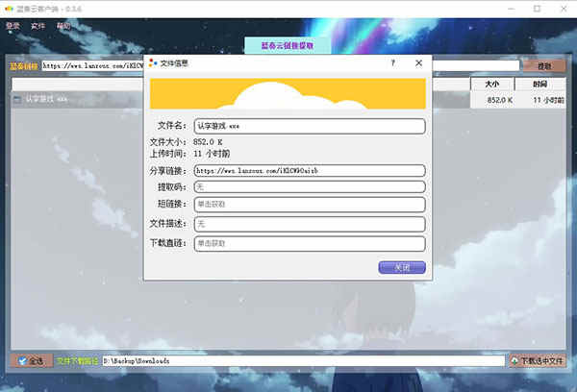The width and height of the screenshot is (577, 392).
Task: Click the 提取码 field in dialog
Action: [x=310, y=186]
